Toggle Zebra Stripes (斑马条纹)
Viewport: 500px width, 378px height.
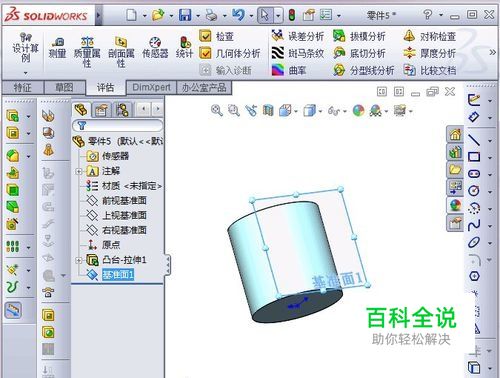coord(298,53)
